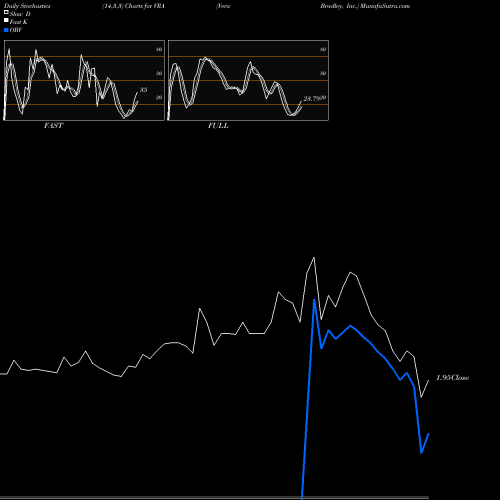
Task: Click the 50 level label in FULL chart
Action: click(x=323, y=73)
